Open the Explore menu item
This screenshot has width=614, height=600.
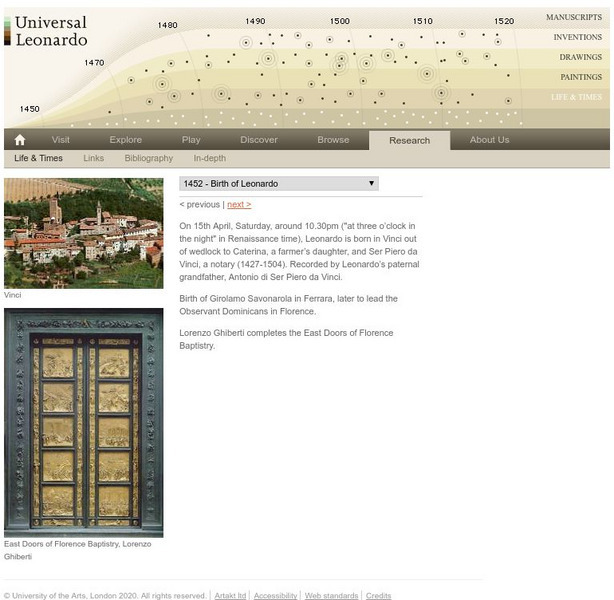click(126, 140)
